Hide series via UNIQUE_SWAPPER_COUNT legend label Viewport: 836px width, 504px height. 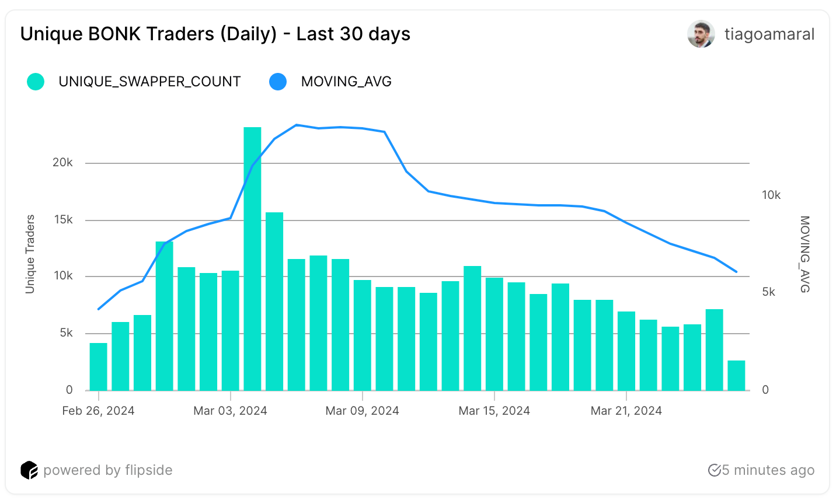pos(149,82)
